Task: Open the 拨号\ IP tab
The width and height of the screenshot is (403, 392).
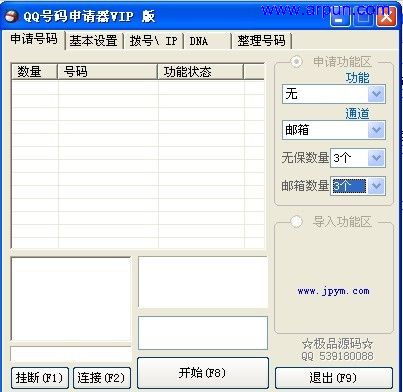Action: click(x=153, y=41)
